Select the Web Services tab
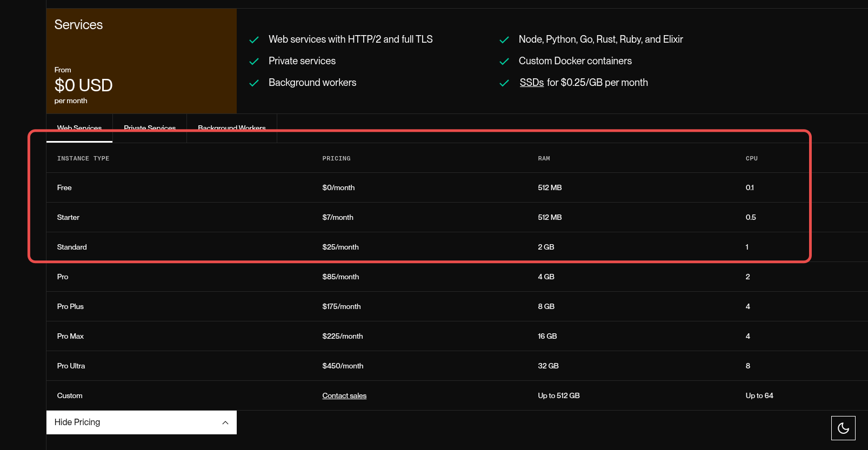This screenshot has width=868, height=450. pyautogui.click(x=79, y=128)
